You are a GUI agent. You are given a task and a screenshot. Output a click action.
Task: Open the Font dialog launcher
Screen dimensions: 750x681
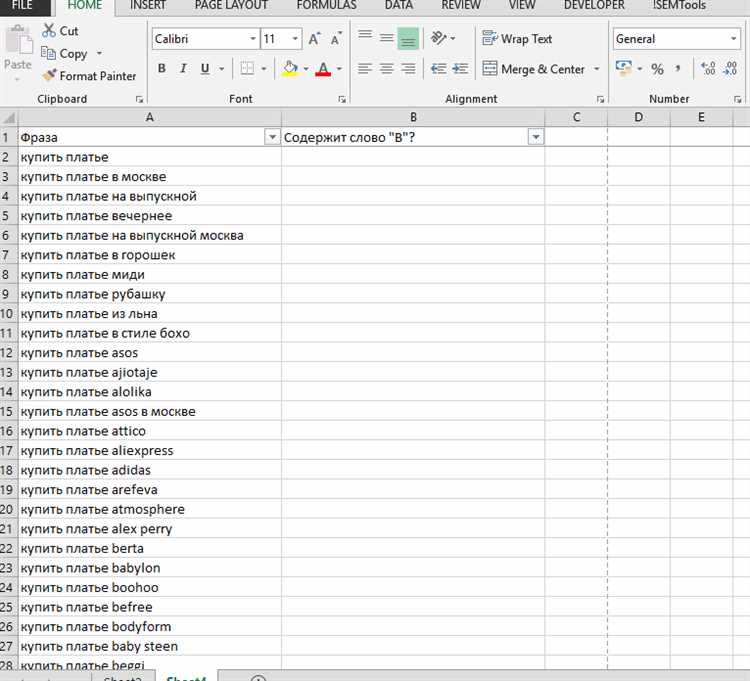coord(342,99)
